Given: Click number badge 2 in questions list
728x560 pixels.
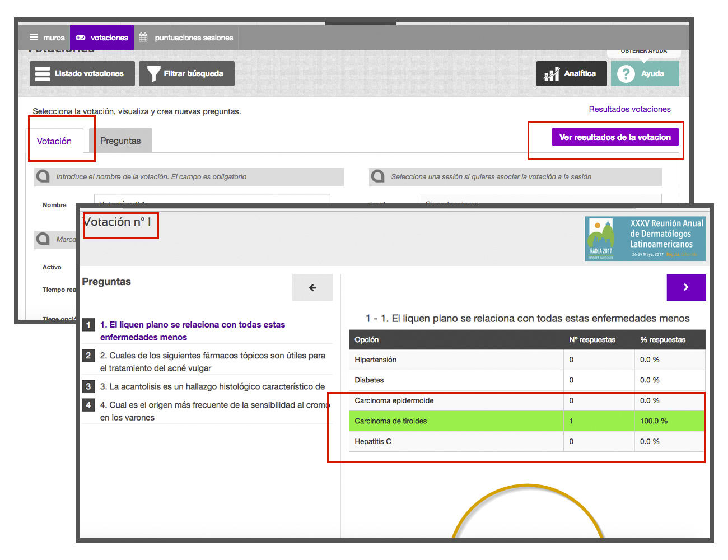Looking at the screenshot, I should tap(88, 356).
